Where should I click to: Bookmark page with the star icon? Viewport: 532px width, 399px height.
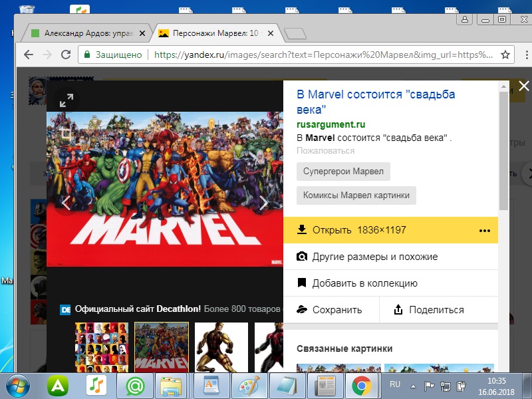pos(505,55)
